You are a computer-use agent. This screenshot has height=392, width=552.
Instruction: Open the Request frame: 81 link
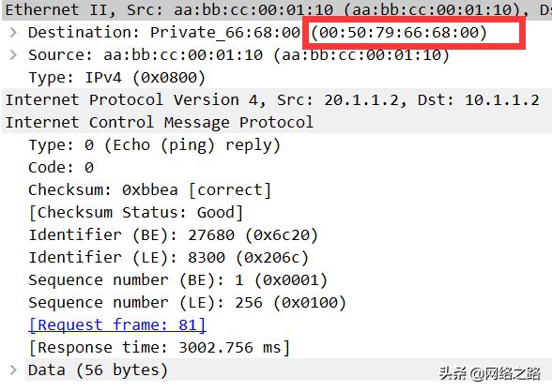(117, 324)
